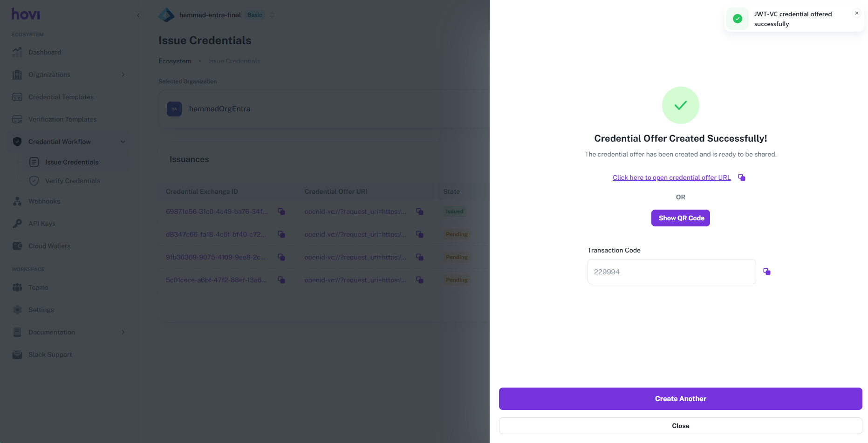Expand the Organizations submenu
This screenshot has height=443, width=868.
coord(123,75)
